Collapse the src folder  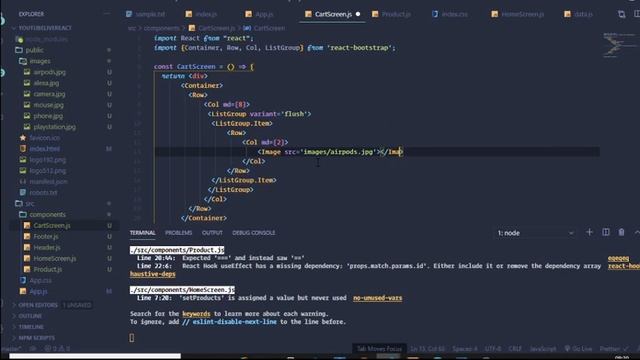[x=29, y=203]
